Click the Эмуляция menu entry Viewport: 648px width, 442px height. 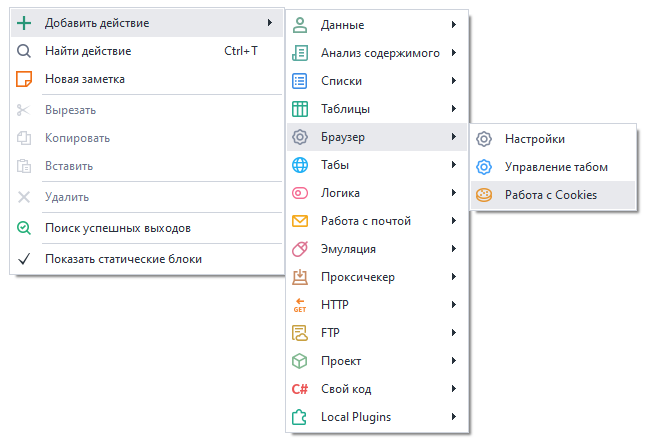click(x=348, y=249)
